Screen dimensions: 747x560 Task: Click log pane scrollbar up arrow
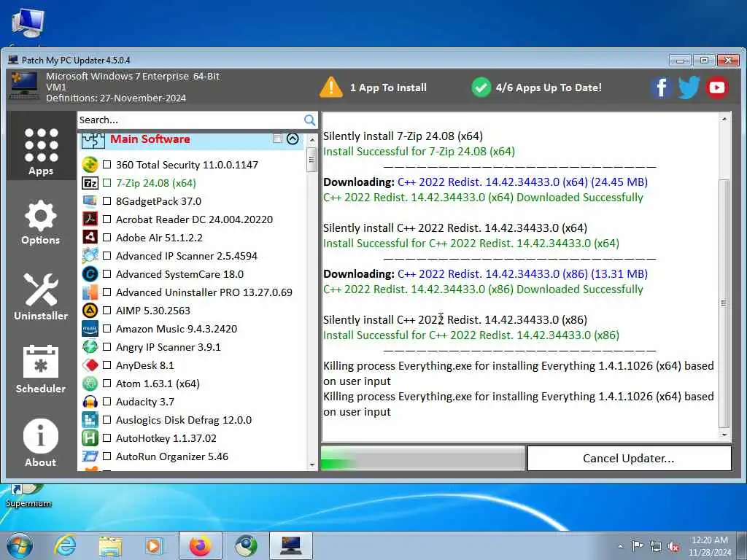click(x=724, y=119)
